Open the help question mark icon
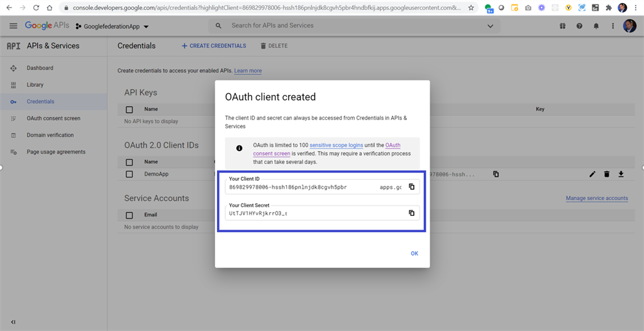The width and height of the screenshot is (644, 331). click(579, 26)
